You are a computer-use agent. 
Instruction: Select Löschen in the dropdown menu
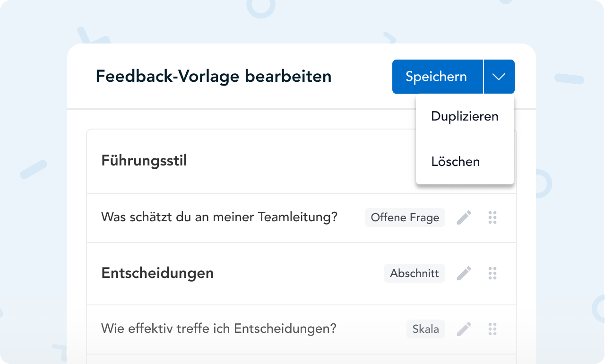point(455,162)
